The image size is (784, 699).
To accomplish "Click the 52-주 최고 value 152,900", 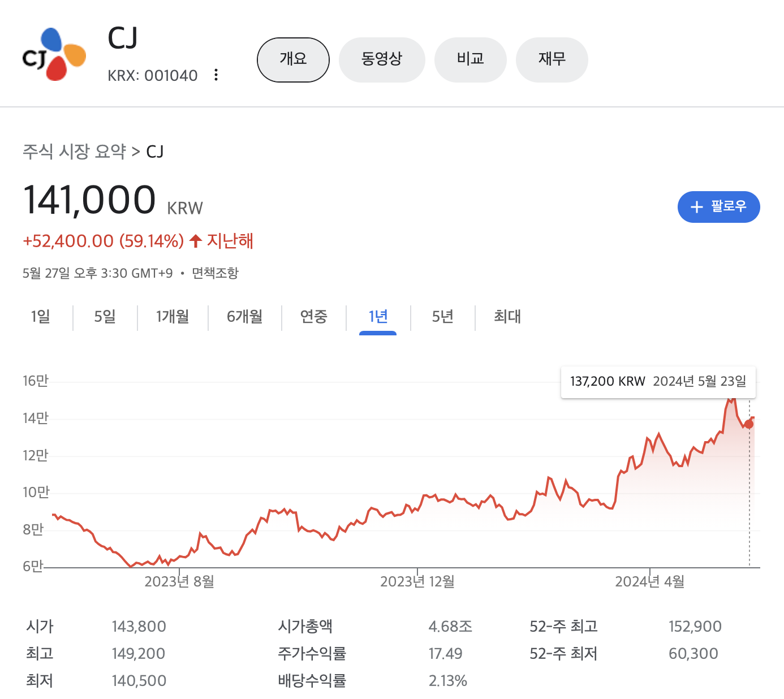I will [x=695, y=627].
